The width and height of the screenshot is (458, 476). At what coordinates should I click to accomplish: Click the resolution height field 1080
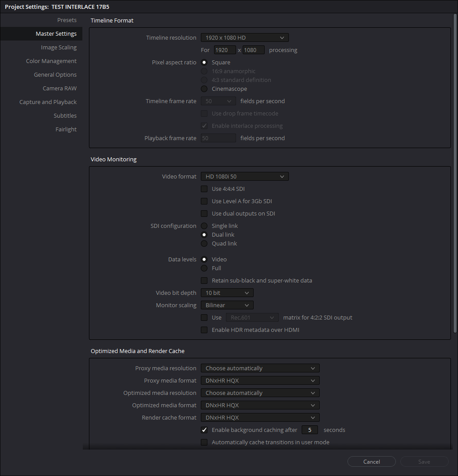tap(253, 50)
